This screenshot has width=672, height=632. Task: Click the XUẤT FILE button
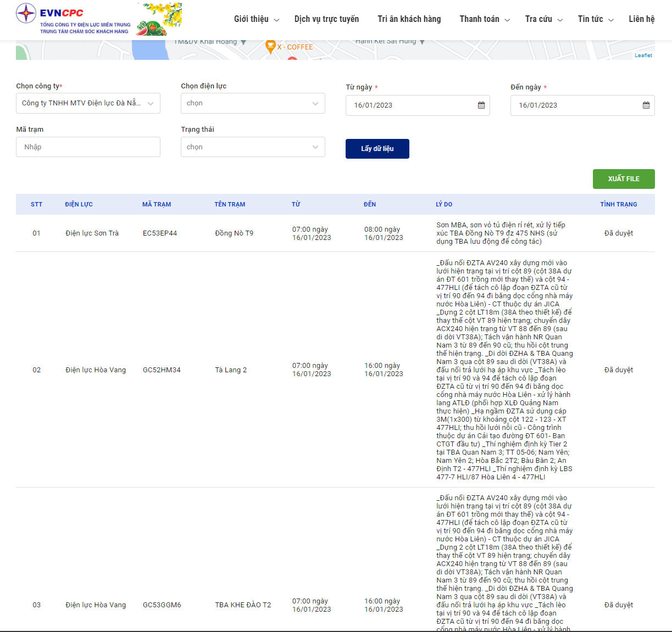624,179
